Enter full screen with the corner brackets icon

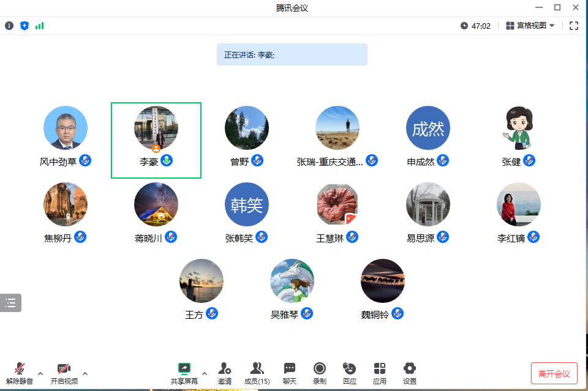pos(574,26)
